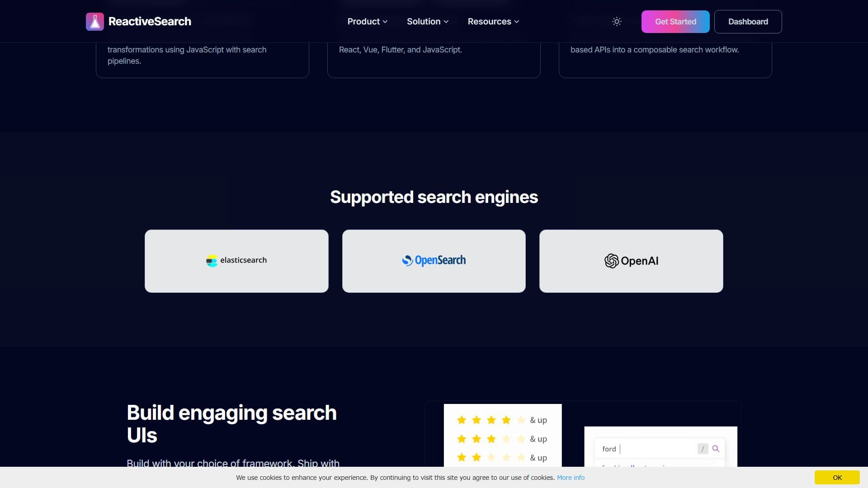Choose the three stars & up rating
Image resolution: width=868 pixels, height=488 pixels.
(x=502, y=439)
